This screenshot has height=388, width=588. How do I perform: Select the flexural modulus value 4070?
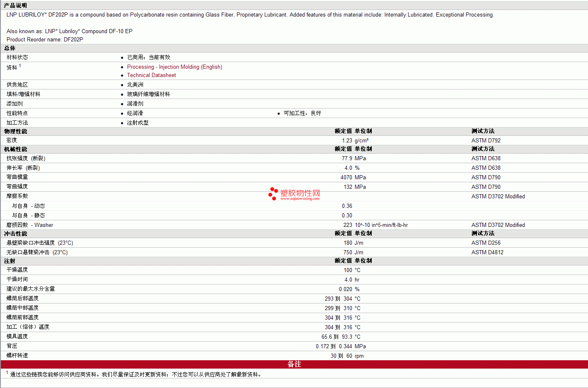click(x=346, y=178)
